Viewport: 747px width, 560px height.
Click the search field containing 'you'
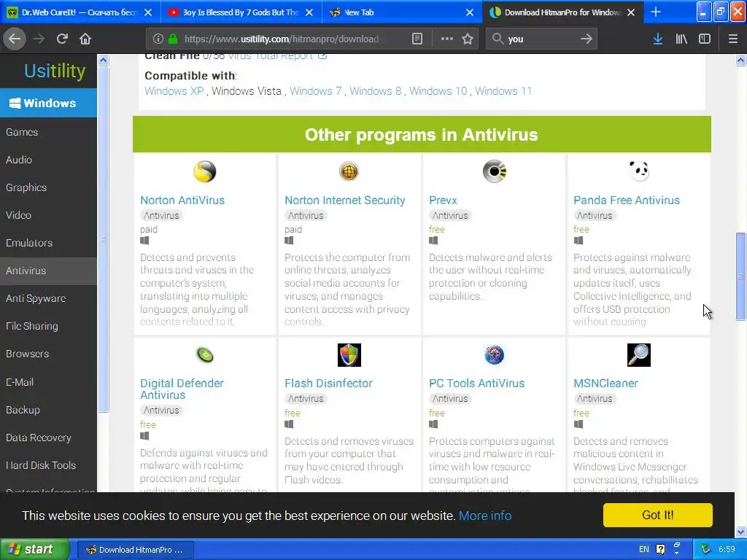(x=541, y=39)
